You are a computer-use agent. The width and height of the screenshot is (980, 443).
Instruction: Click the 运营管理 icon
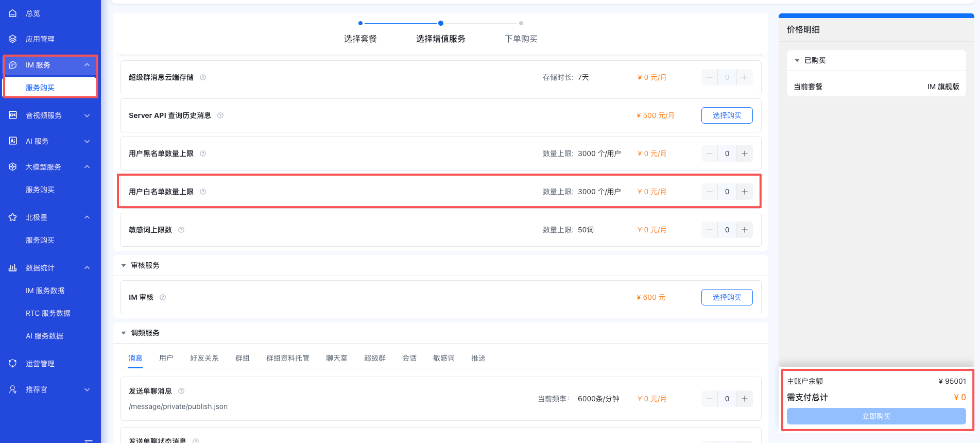point(13,364)
